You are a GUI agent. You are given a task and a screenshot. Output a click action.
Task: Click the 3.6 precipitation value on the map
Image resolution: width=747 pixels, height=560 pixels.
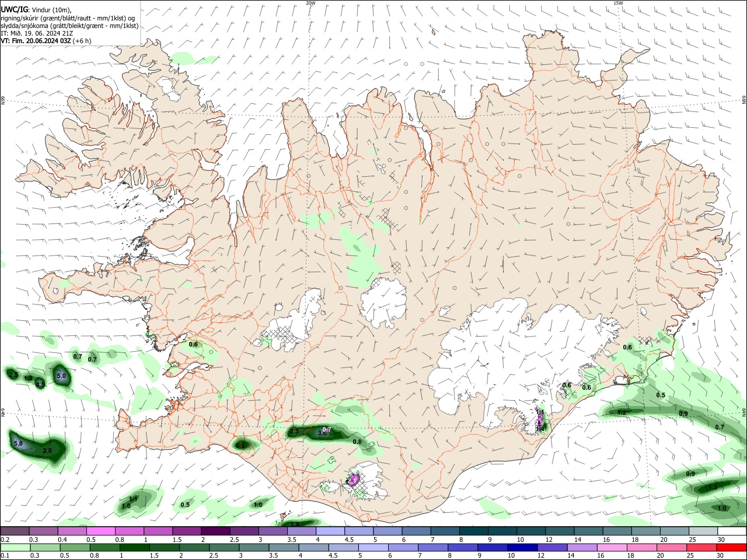point(322,433)
